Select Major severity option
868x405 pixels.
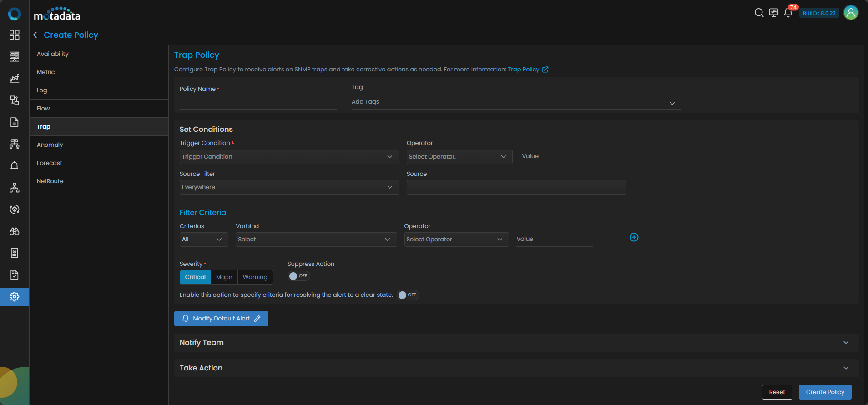(224, 277)
